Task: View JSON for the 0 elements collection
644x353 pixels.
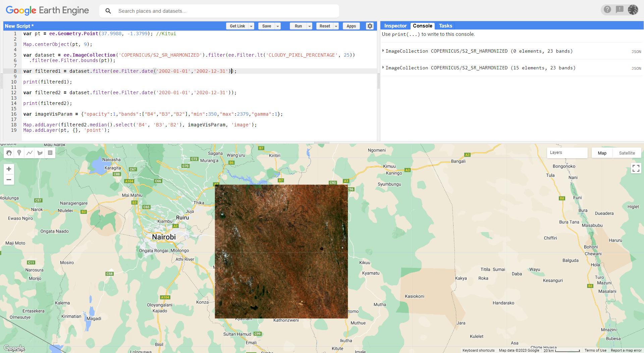Action: (636, 52)
